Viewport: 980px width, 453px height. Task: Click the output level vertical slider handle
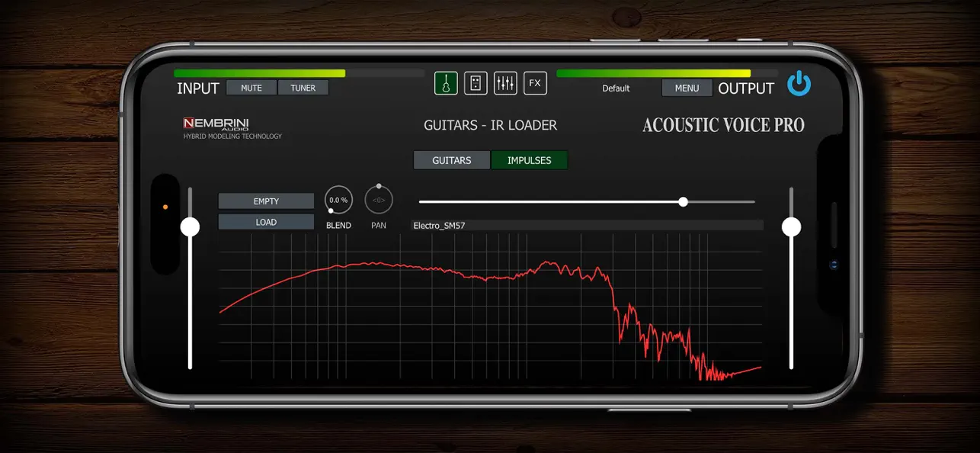pyautogui.click(x=792, y=226)
